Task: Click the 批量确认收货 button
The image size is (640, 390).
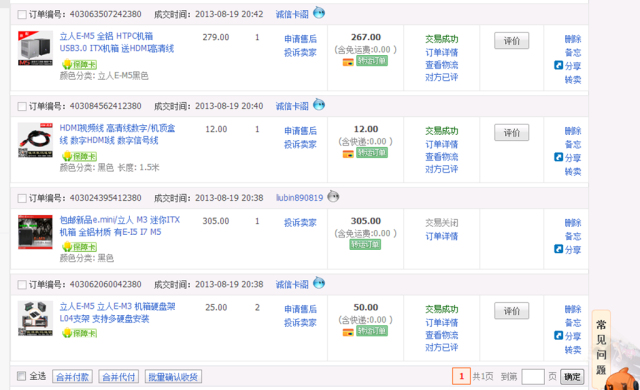Action: (173, 377)
